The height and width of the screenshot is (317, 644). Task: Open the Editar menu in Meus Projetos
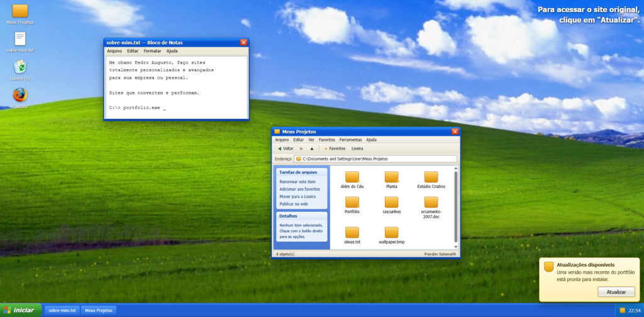[x=299, y=140]
